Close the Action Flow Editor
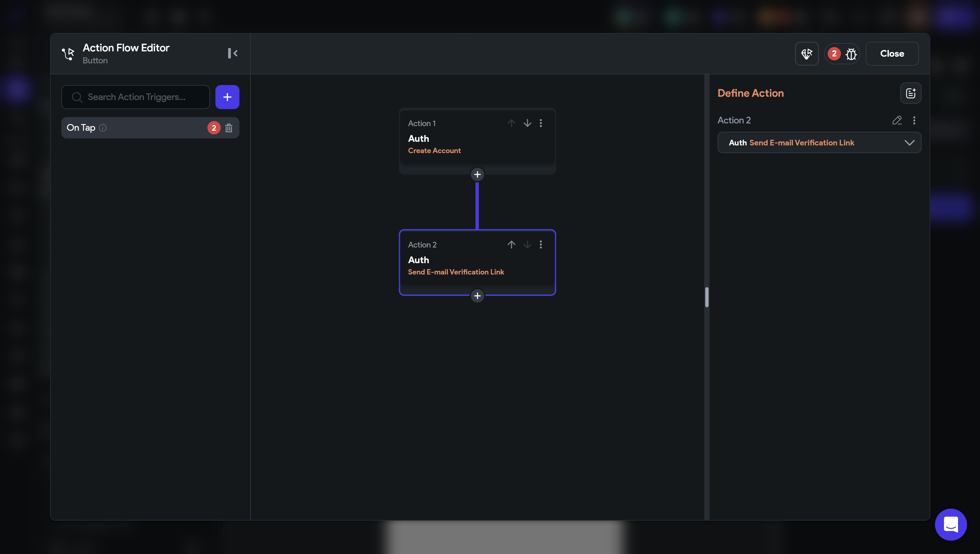 coord(892,54)
